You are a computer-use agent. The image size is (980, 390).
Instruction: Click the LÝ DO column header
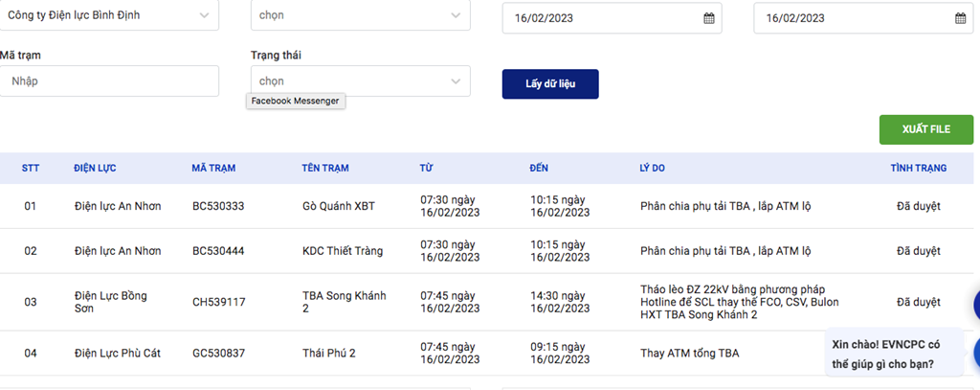[652, 169]
